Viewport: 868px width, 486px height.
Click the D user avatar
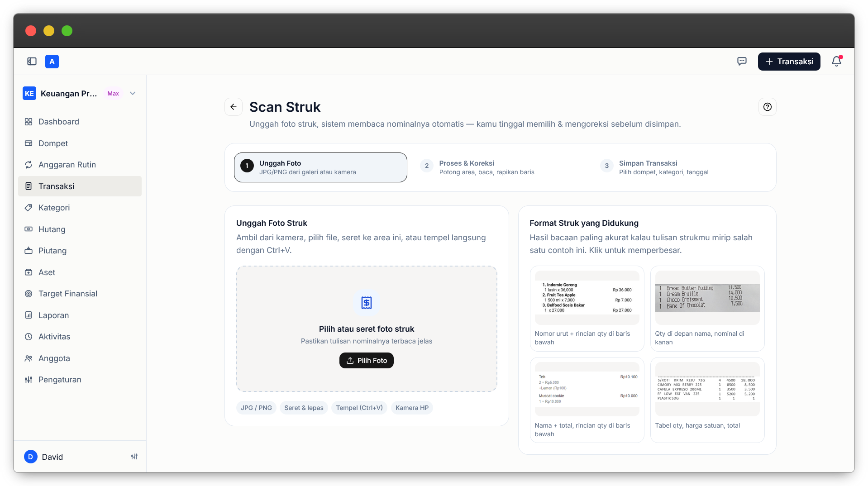(x=30, y=457)
